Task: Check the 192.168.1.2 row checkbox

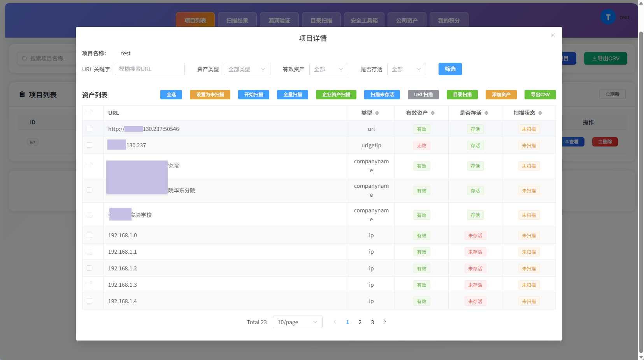Action: (x=89, y=268)
